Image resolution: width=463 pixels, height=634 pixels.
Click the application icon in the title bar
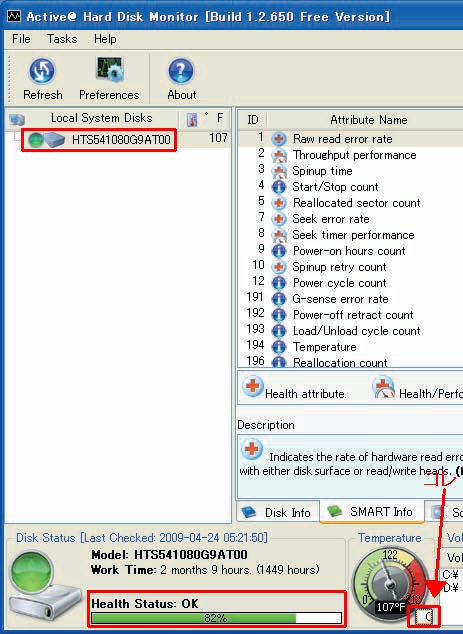click(14, 16)
